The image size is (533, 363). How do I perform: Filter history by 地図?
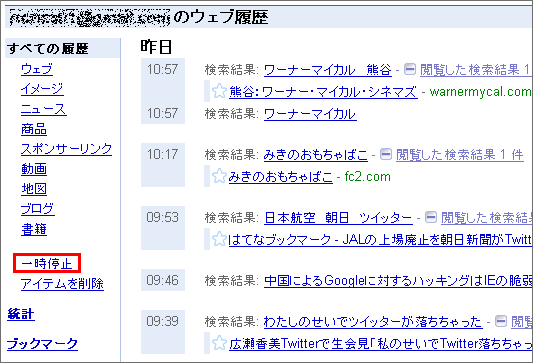coord(34,189)
